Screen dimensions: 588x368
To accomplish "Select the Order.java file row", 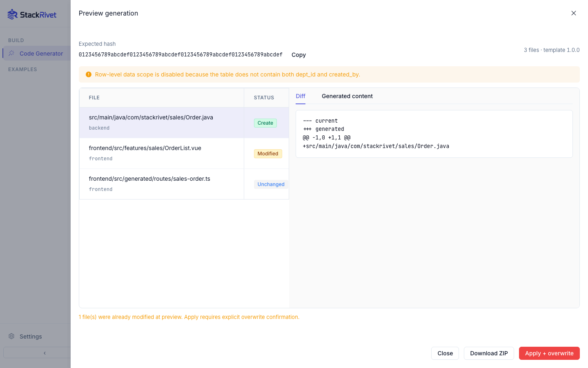I will (184, 123).
